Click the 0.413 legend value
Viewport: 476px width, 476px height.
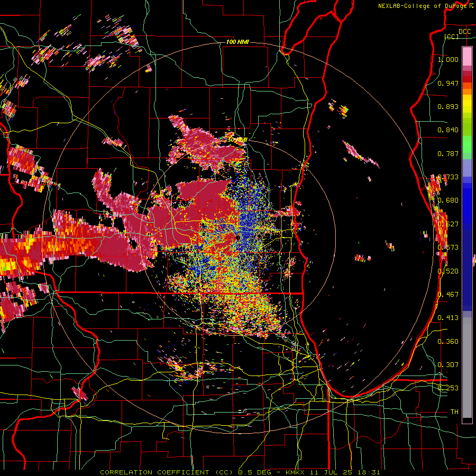(x=448, y=318)
